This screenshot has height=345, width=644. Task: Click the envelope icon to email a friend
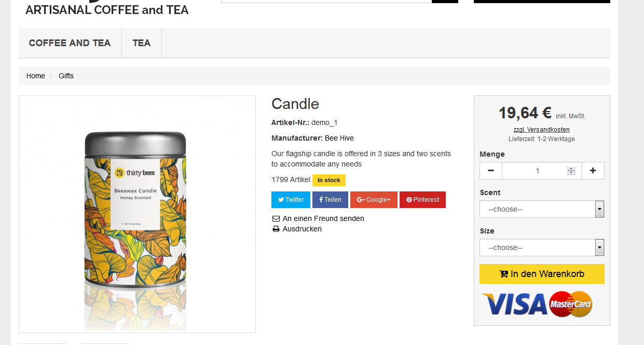[276, 219]
